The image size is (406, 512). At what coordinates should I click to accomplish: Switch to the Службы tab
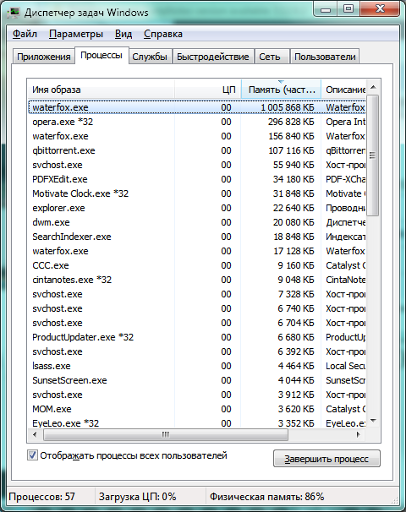click(x=150, y=57)
